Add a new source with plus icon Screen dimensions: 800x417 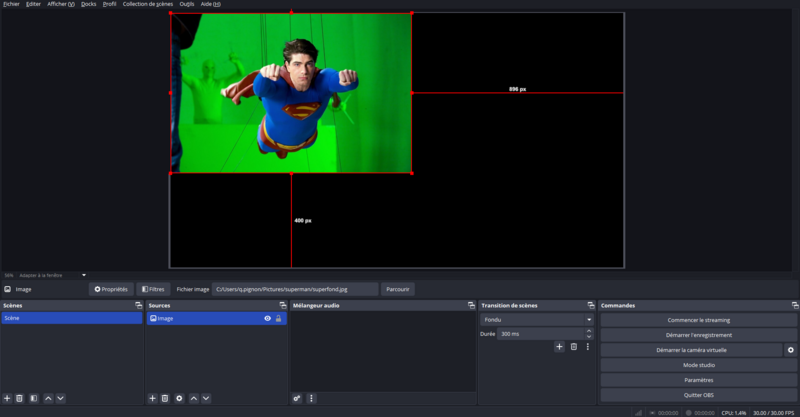(x=153, y=398)
